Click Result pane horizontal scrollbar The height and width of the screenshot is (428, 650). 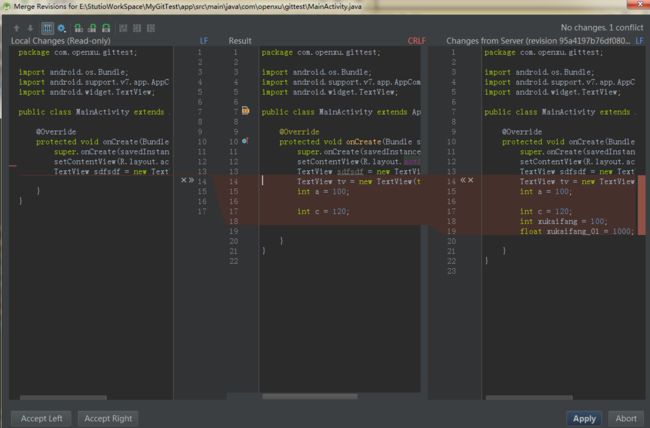(x=310, y=396)
